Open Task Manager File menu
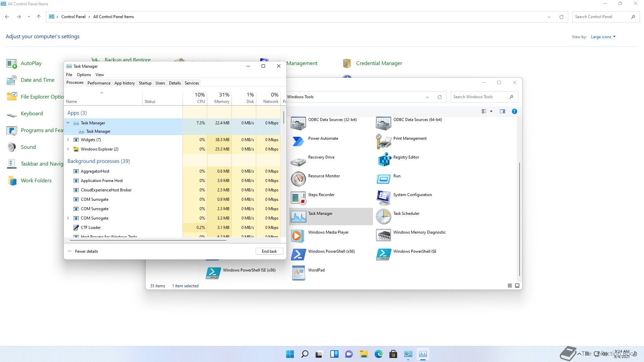 pos(69,75)
